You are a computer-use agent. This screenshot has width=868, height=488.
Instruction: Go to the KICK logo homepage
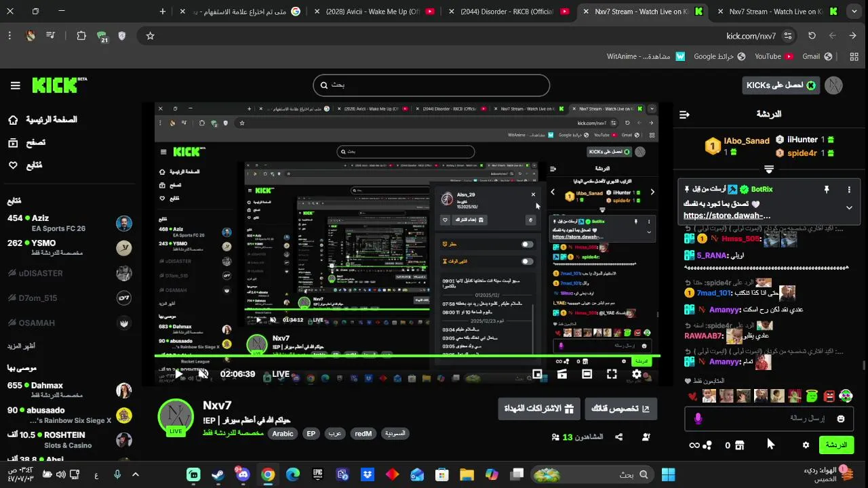coord(60,85)
